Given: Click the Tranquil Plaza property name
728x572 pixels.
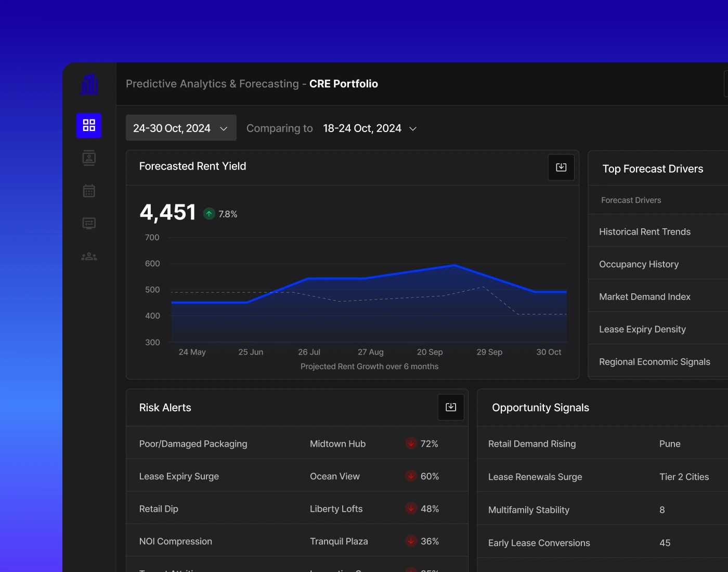Looking at the screenshot, I should (x=339, y=541).
